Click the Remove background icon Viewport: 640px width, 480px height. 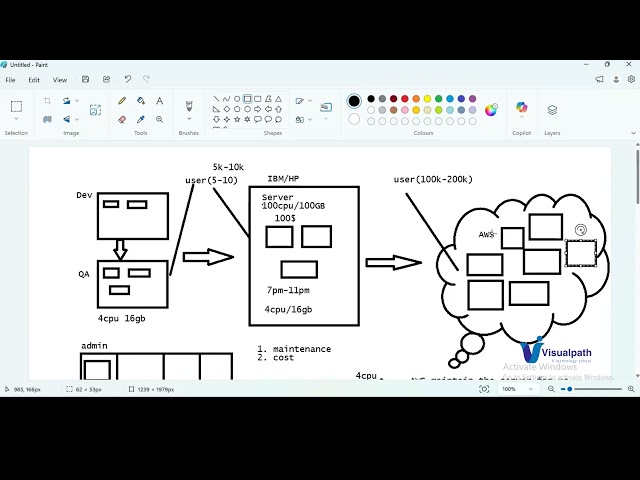47,119
